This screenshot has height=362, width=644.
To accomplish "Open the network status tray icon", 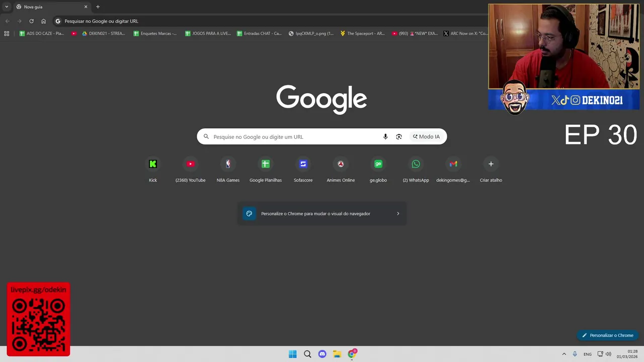I will tap(600, 354).
